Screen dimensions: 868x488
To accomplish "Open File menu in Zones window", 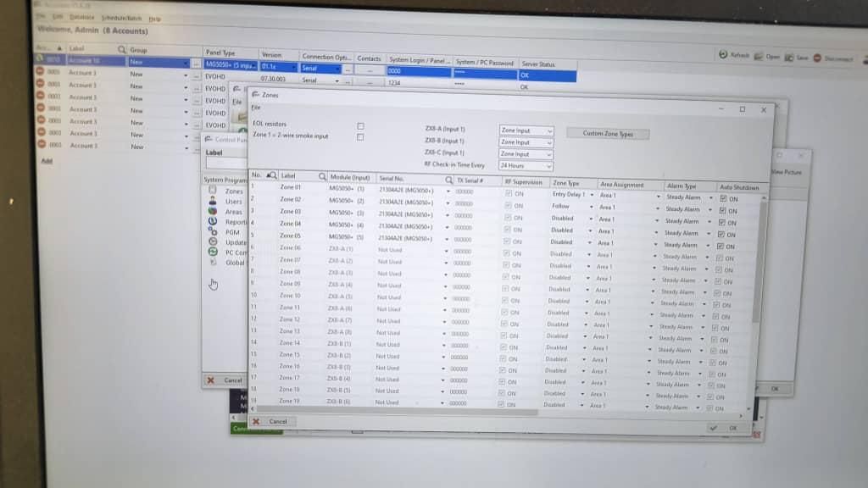I will pos(256,108).
